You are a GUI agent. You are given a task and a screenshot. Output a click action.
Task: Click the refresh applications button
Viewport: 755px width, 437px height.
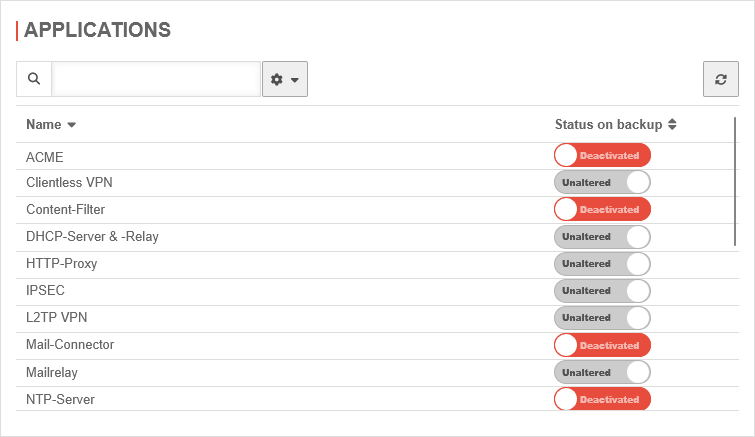pyautogui.click(x=720, y=79)
